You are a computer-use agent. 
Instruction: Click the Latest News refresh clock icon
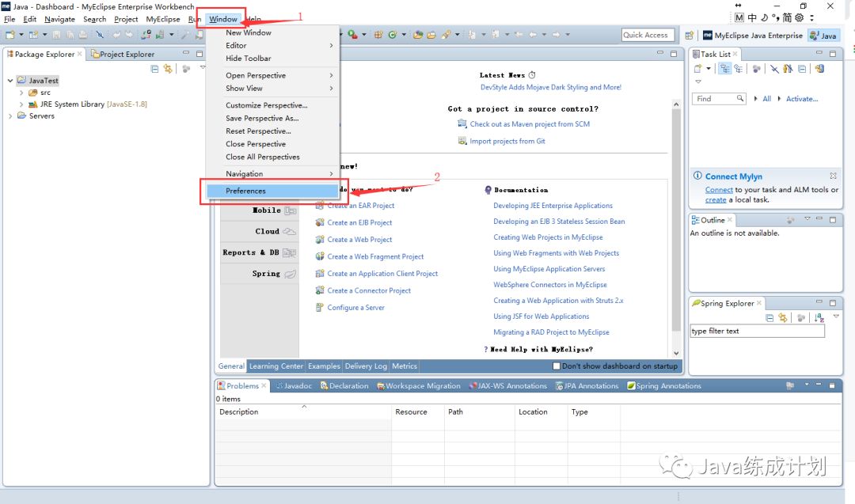point(532,75)
